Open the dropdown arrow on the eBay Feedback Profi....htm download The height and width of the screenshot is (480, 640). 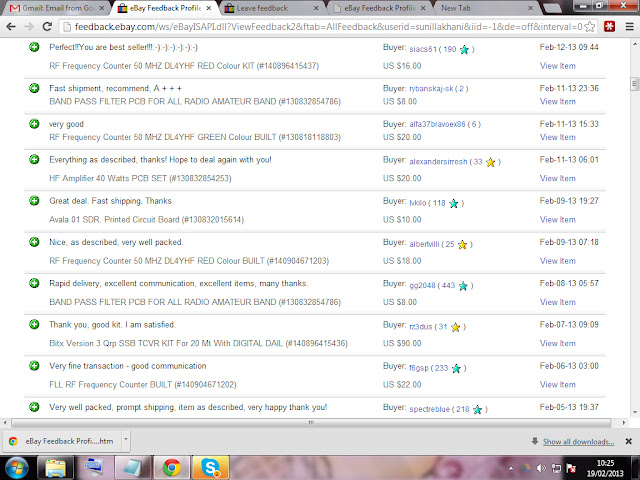tap(126, 440)
